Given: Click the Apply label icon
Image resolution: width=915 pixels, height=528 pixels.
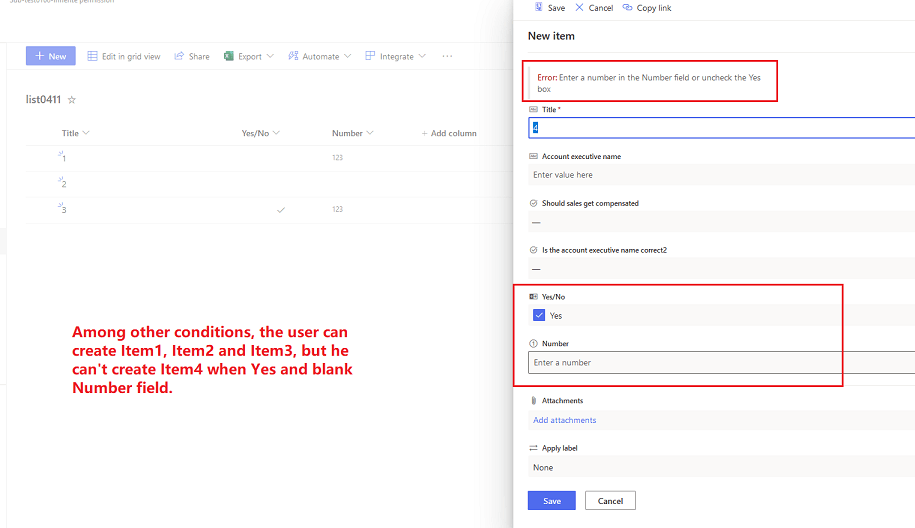Looking at the screenshot, I should 533,448.
